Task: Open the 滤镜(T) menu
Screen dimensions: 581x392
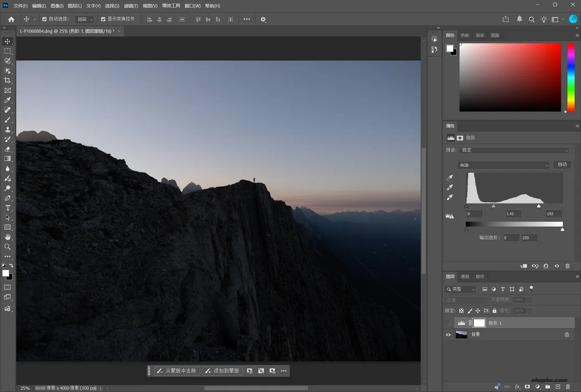Action: (131, 6)
